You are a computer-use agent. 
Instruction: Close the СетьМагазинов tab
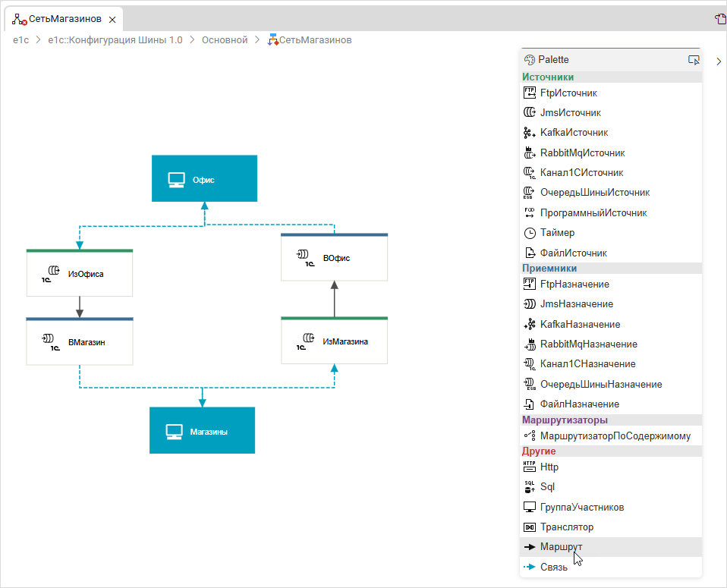coord(112,18)
